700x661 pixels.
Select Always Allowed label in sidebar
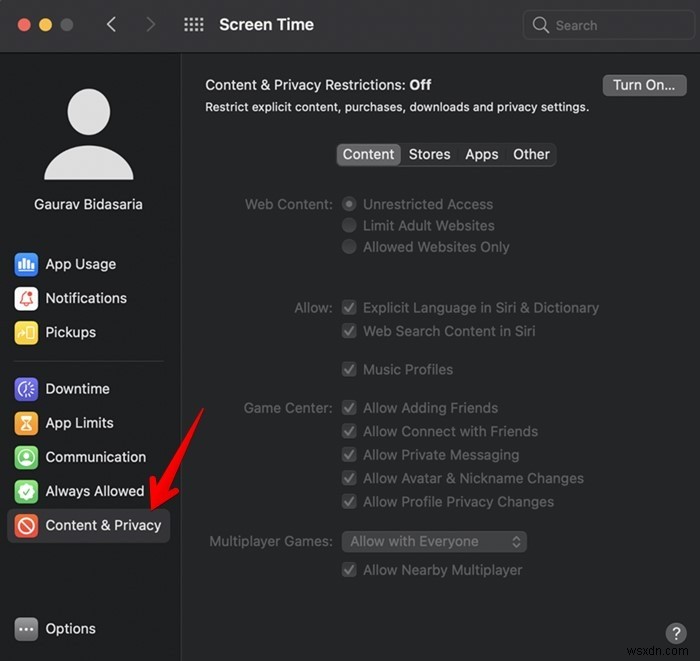[95, 491]
